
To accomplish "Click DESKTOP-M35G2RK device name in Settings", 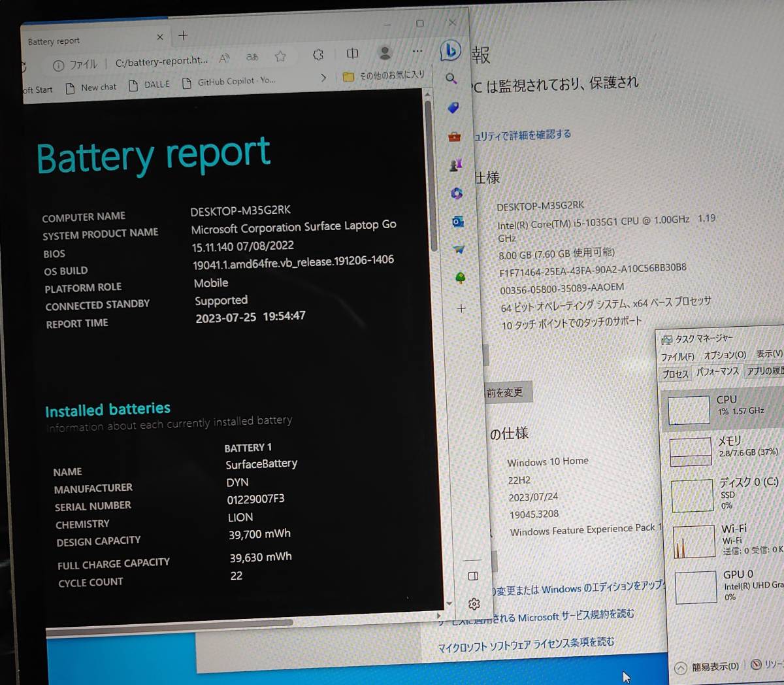I will point(540,206).
